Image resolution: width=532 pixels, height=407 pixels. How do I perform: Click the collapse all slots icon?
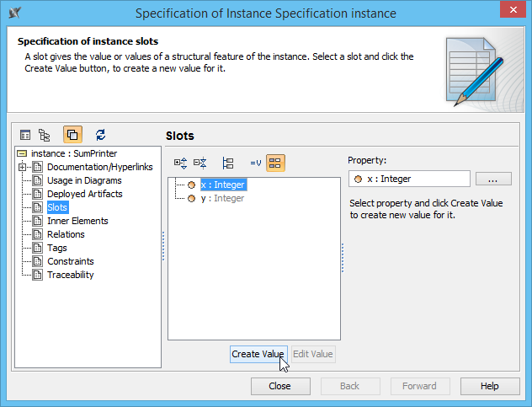(x=200, y=163)
